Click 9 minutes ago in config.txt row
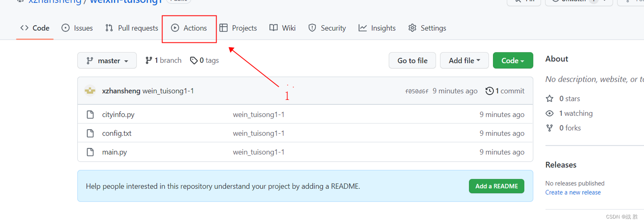 coord(502,133)
